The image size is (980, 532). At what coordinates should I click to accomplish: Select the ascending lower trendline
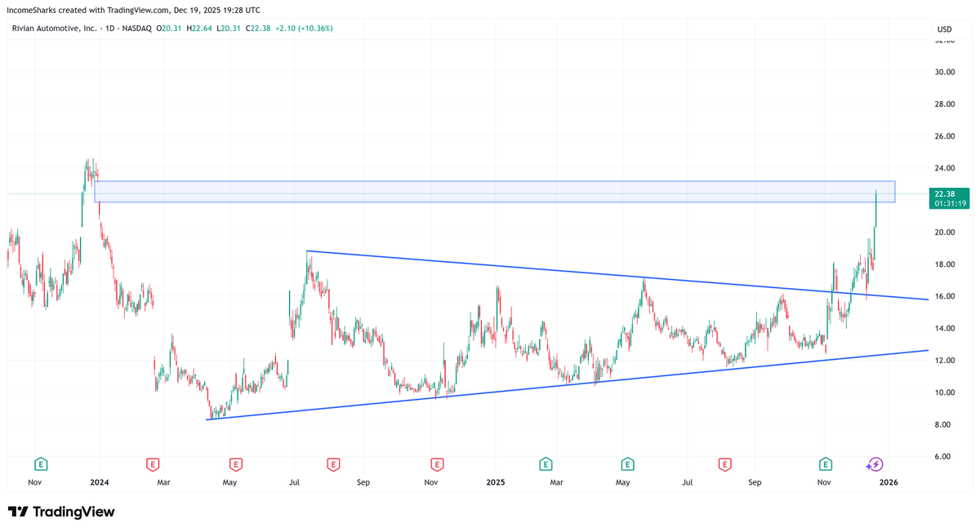click(x=568, y=384)
